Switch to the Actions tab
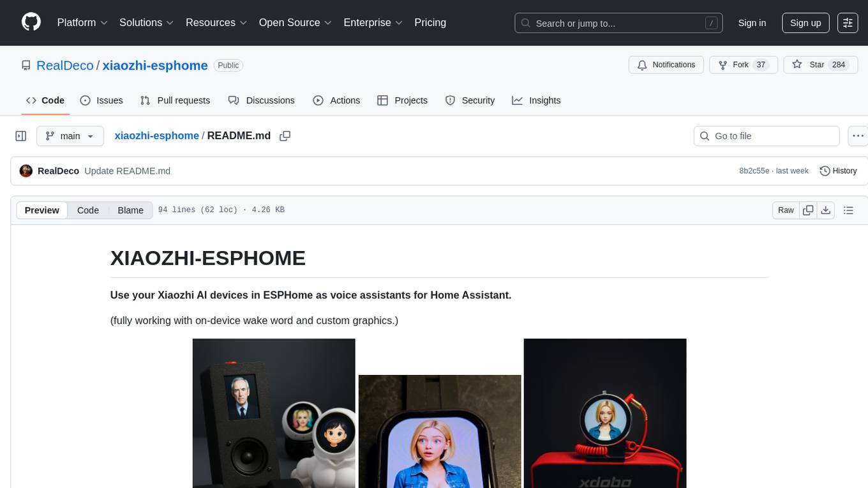 pyautogui.click(x=336, y=100)
